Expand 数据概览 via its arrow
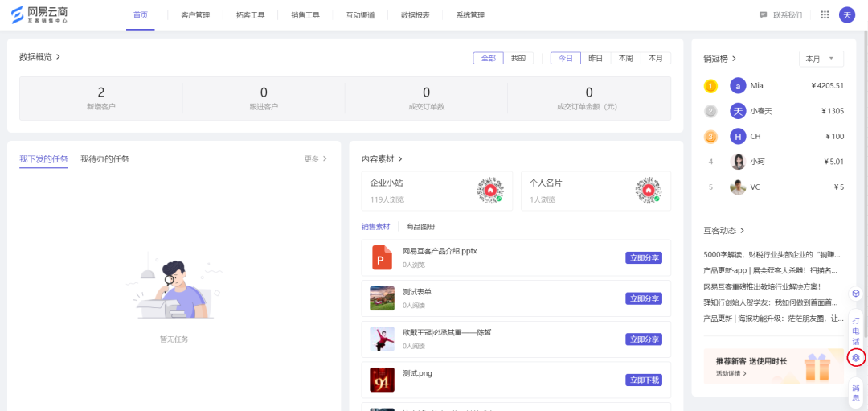The height and width of the screenshot is (411, 868). [x=58, y=56]
